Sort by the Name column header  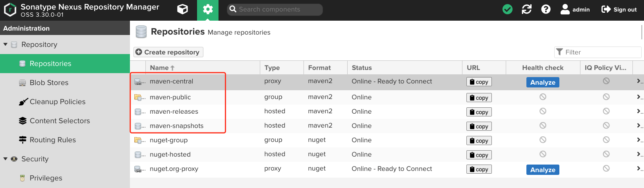(x=203, y=68)
